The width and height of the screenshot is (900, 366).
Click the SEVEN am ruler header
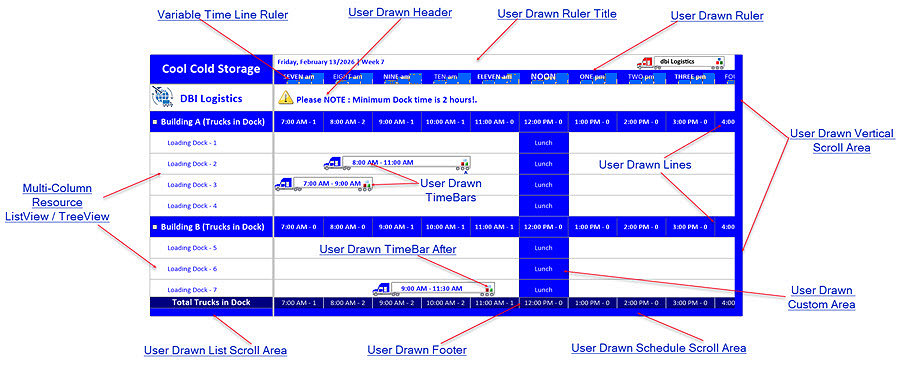(298, 77)
